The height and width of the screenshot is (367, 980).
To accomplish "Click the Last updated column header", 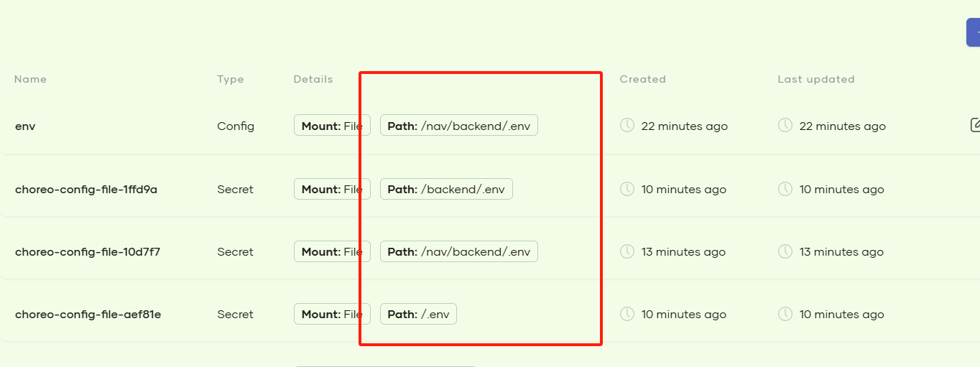I will (x=816, y=79).
